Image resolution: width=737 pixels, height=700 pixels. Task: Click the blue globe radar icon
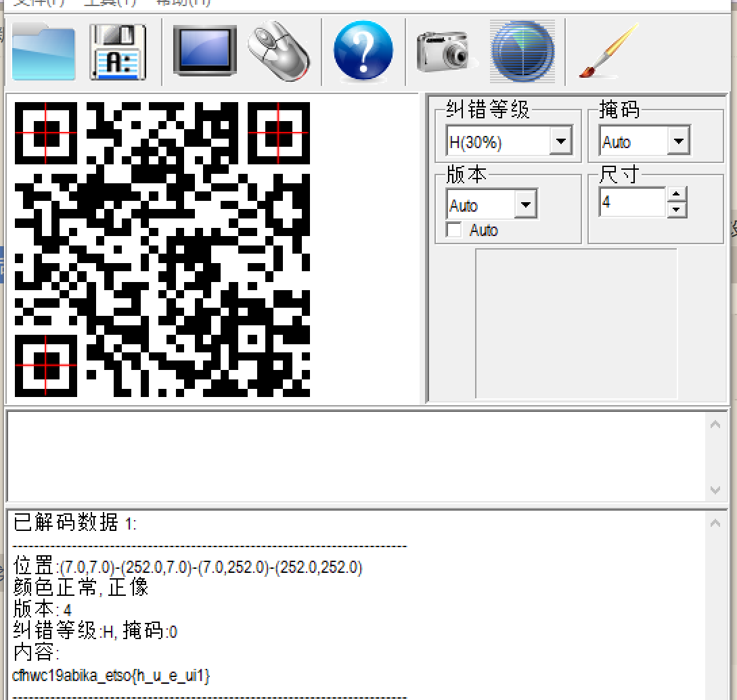point(522,51)
